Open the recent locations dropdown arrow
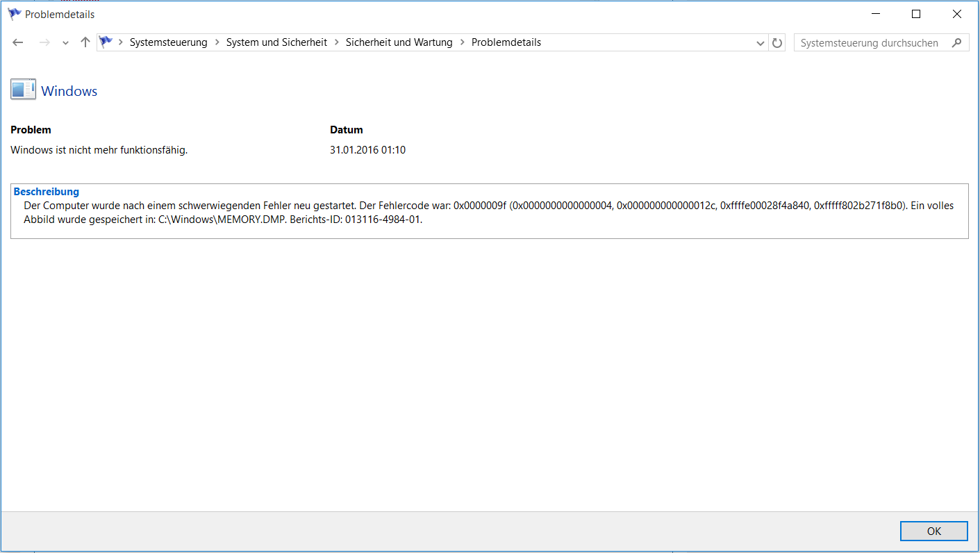The width and height of the screenshot is (980, 553). pos(65,43)
